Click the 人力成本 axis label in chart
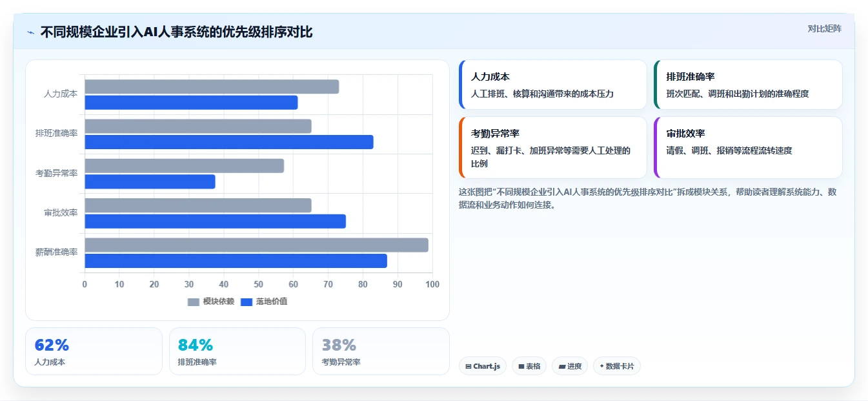Screen dimensions: 868x401 coord(61,94)
